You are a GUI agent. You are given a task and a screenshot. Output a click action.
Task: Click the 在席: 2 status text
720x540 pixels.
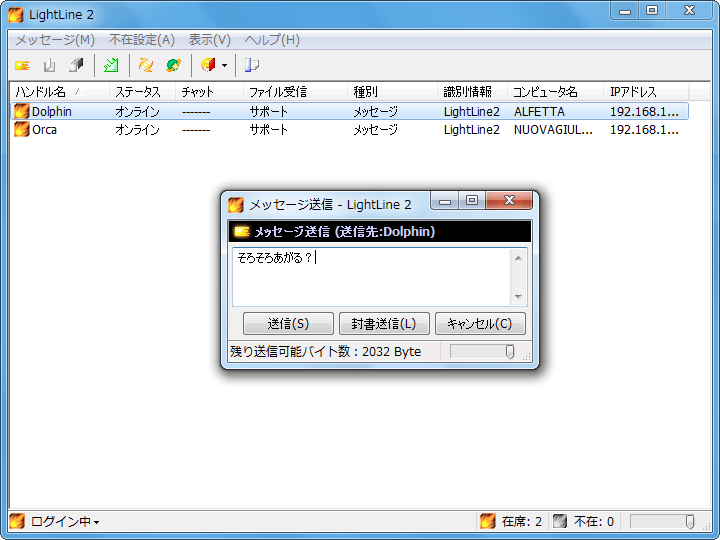point(522,522)
